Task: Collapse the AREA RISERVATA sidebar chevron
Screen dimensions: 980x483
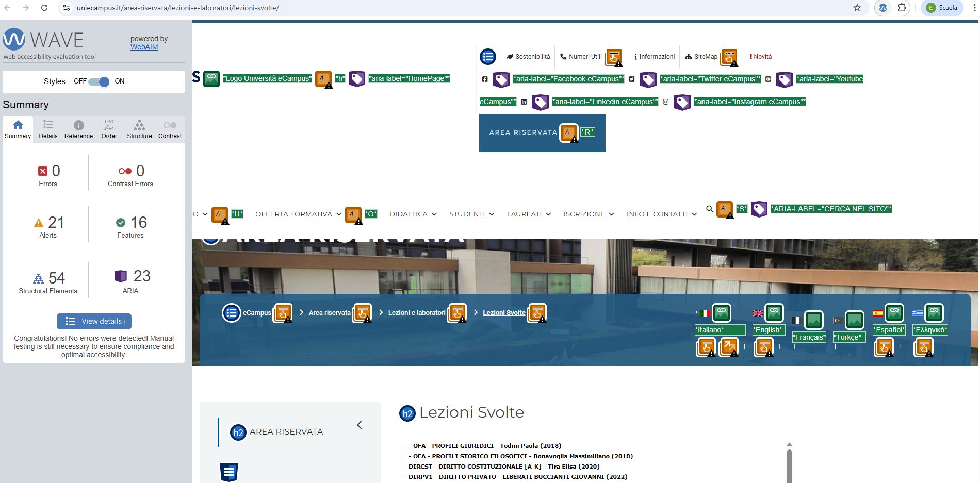Action: (x=360, y=425)
